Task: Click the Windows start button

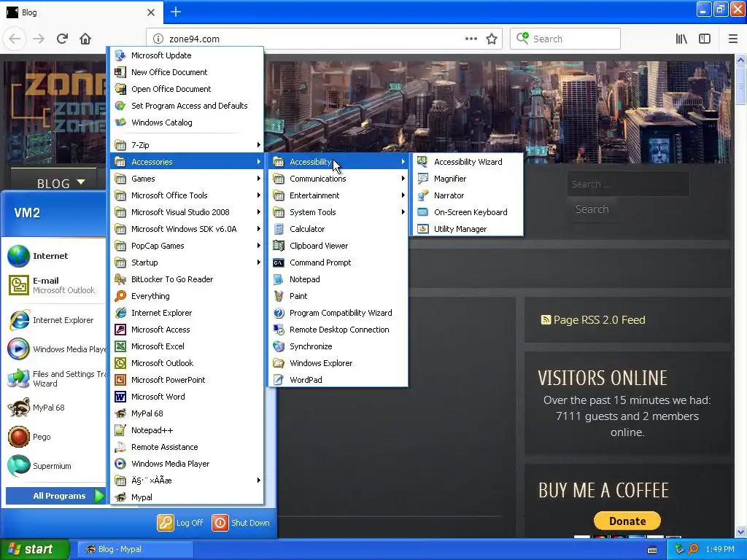Action: click(35, 549)
